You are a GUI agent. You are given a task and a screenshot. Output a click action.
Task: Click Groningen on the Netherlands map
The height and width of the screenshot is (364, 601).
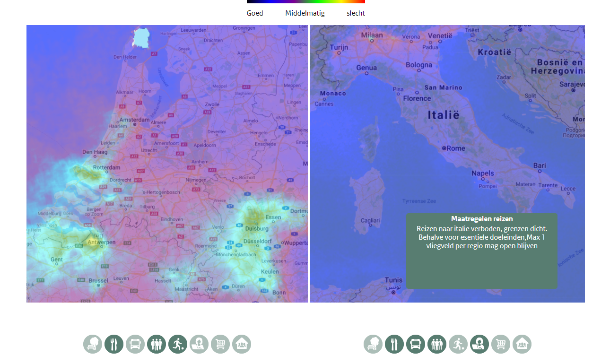pyautogui.click(x=244, y=28)
